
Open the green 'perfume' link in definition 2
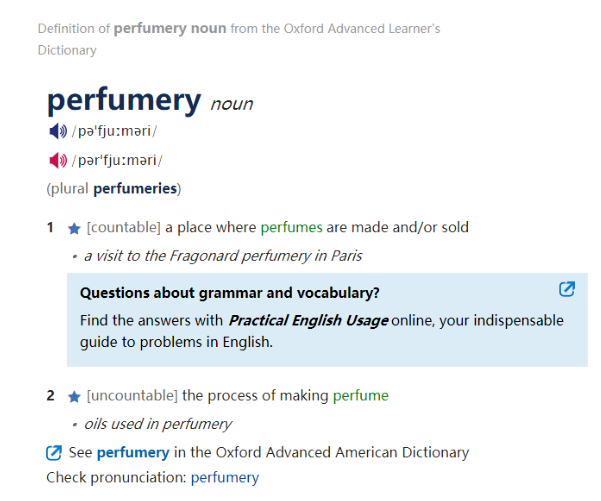point(360,395)
